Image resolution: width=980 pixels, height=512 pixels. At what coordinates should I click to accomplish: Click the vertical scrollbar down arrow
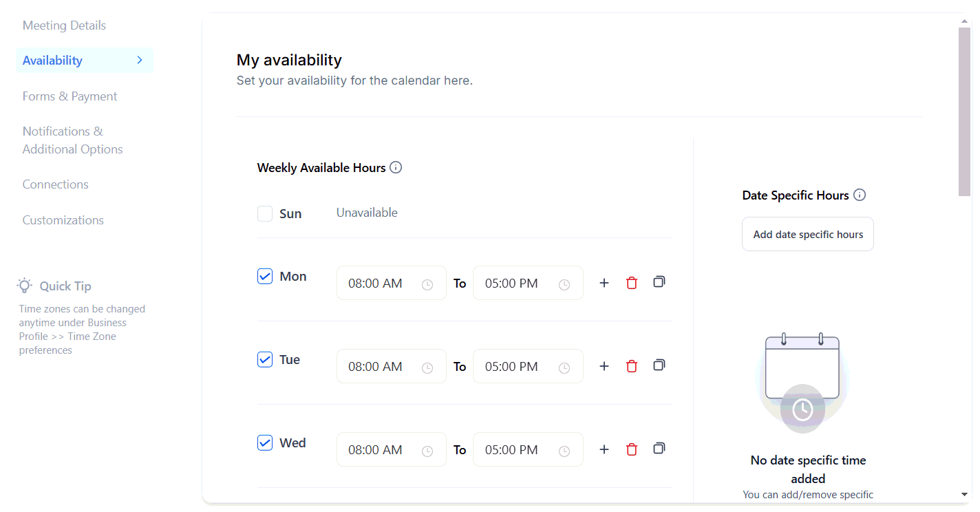(x=964, y=495)
